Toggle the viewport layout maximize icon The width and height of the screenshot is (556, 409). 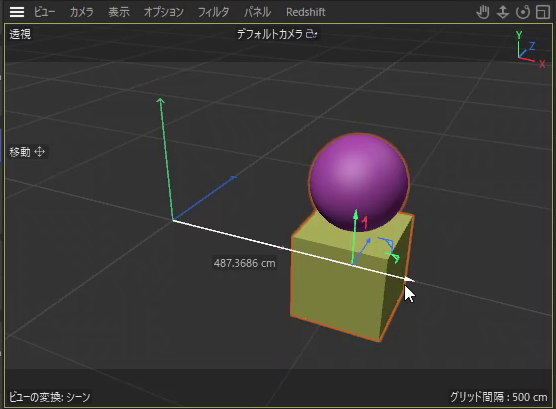(x=543, y=12)
